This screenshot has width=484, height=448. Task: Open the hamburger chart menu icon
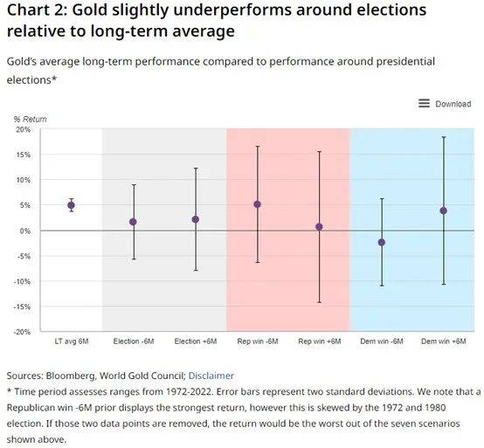(424, 103)
